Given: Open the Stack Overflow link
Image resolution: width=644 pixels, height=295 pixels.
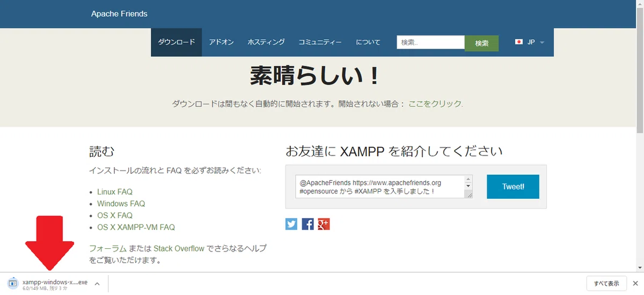Looking at the screenshot, I should (x=179, y=249).
